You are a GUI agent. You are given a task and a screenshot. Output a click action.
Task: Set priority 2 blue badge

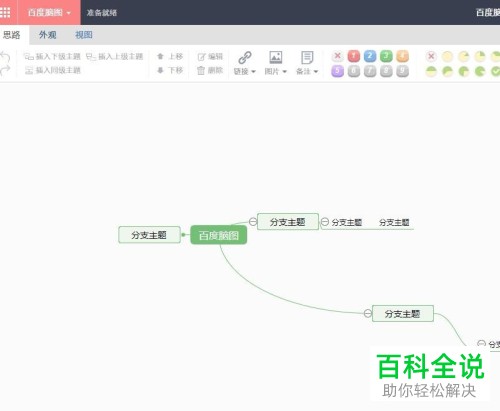tap(370, 56)
